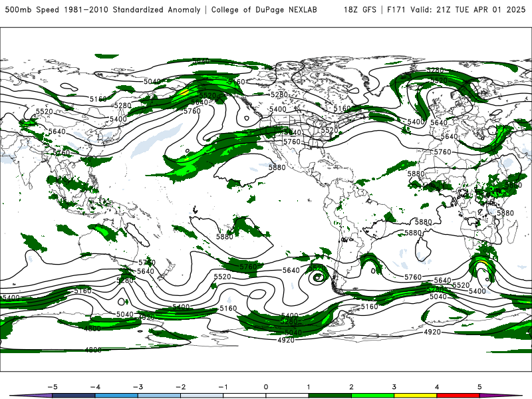
Task: Click the colorbar tick label '-1'
Action: [x=223, y=387]
